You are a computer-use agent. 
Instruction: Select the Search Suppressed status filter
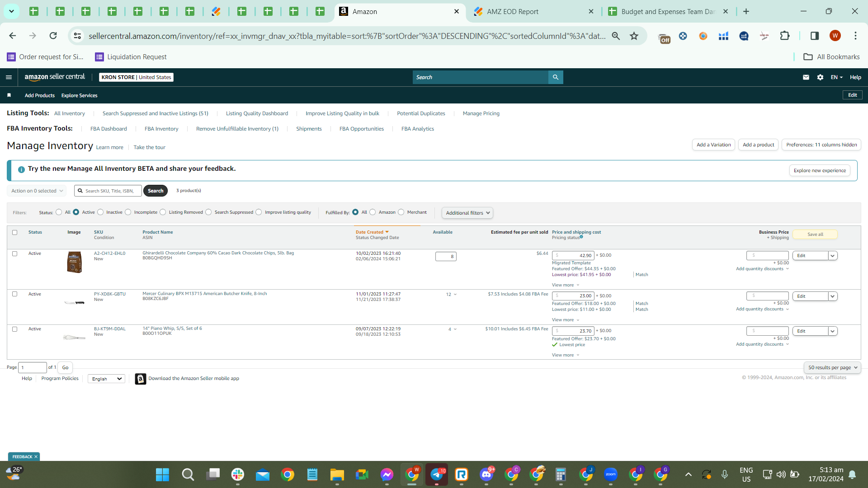click(208, 212)
